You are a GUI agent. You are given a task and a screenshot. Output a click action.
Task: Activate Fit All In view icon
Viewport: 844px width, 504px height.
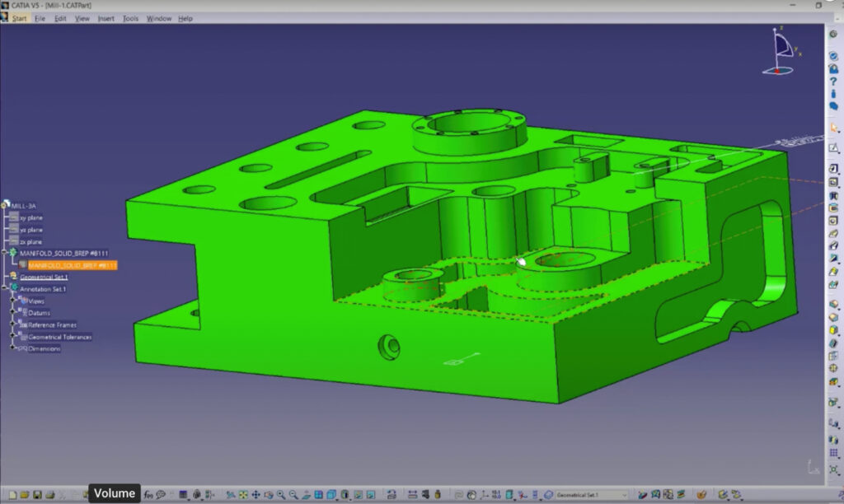click(x=243, y=494)
